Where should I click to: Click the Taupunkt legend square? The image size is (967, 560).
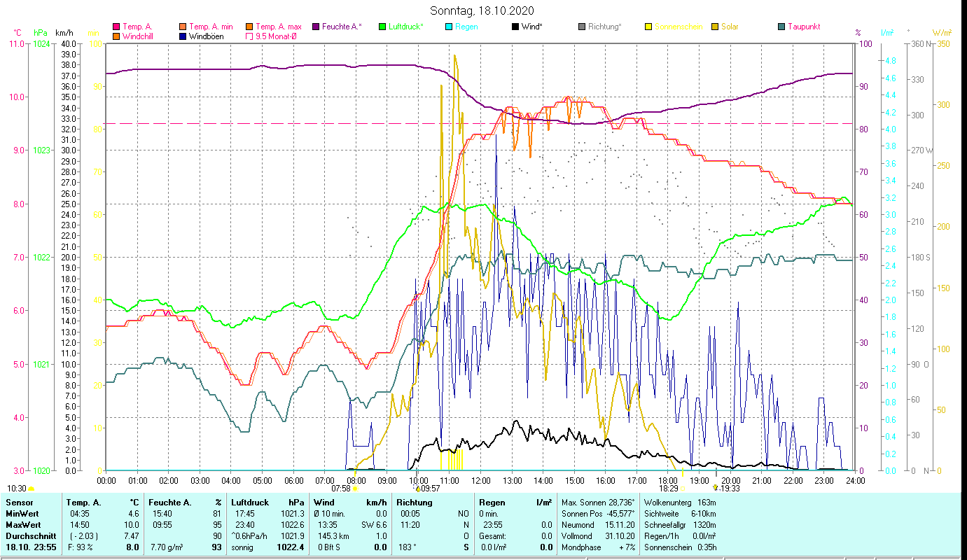pyautogui.click(x=781, y=27)
